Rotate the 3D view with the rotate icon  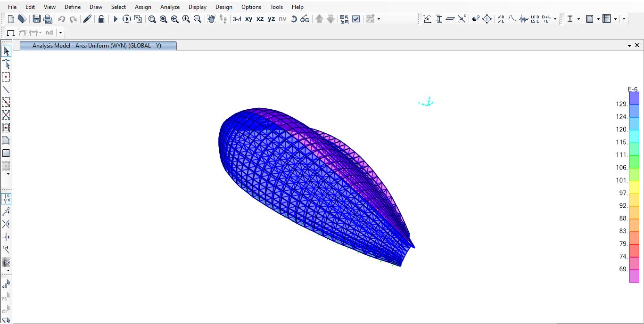pos(294,19)
